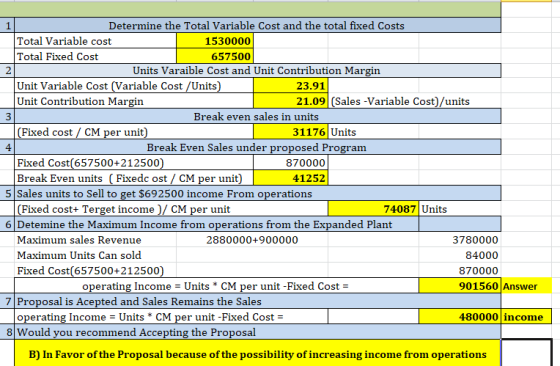Select the operating income value 901560
Screen dimensions: 560x366
click(460, 286)
